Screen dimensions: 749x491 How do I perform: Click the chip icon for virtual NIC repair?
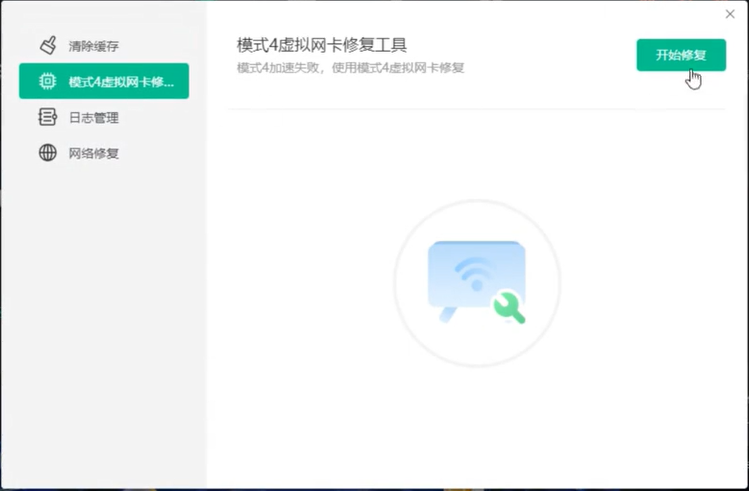(47, 81)
